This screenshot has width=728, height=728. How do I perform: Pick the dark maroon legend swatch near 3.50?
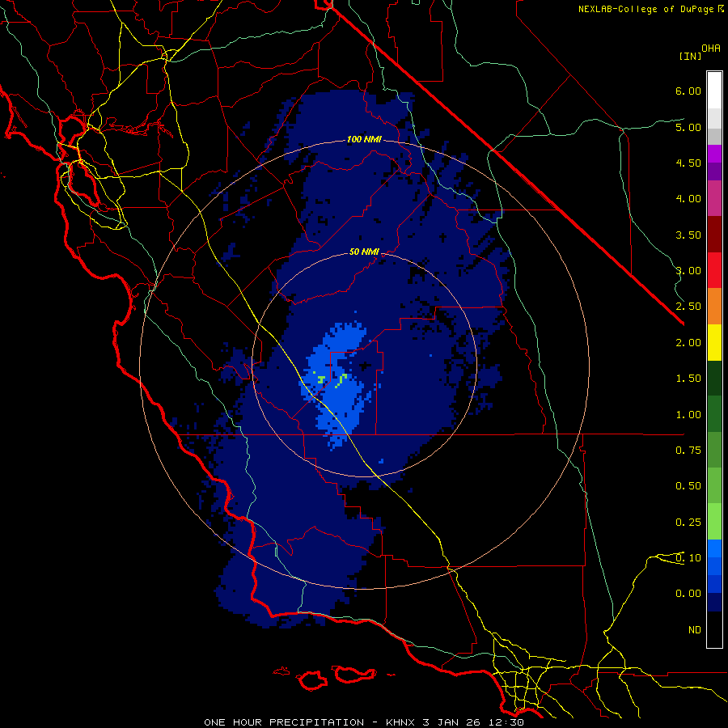coord(714,235)
